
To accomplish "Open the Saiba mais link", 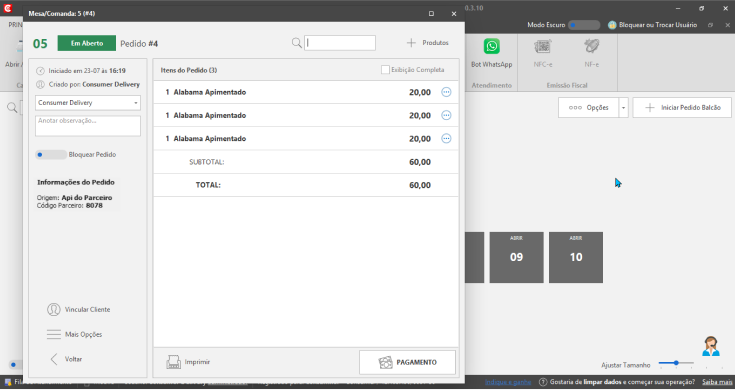I will 717,382.
